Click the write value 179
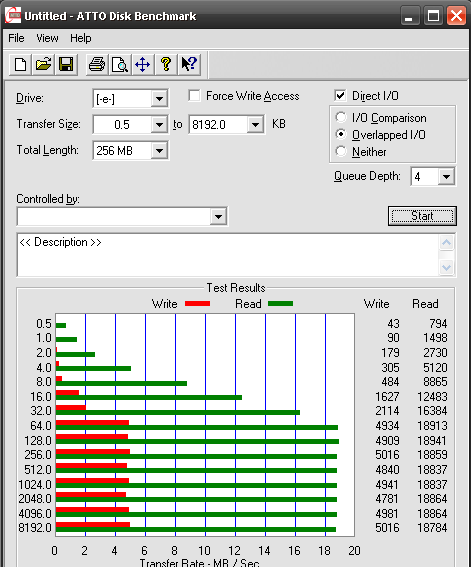The width and height of the screenshot is (471, 567). [x=390, y=353]
